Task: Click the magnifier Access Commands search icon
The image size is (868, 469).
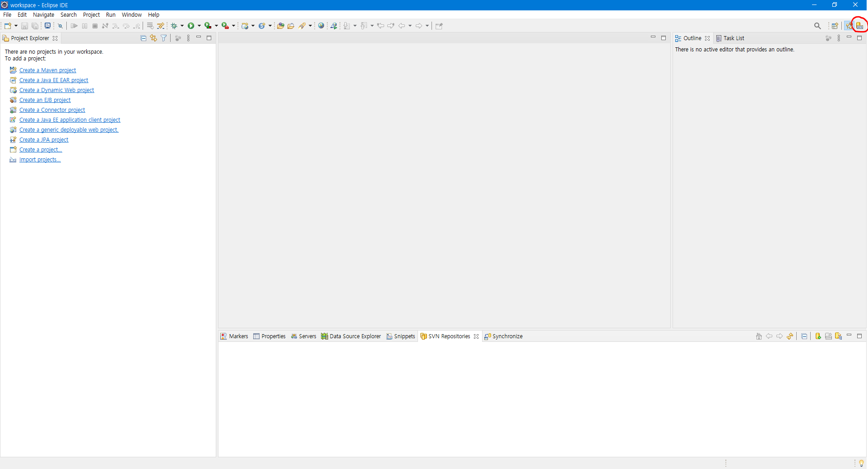Action: tap(817, 26)
